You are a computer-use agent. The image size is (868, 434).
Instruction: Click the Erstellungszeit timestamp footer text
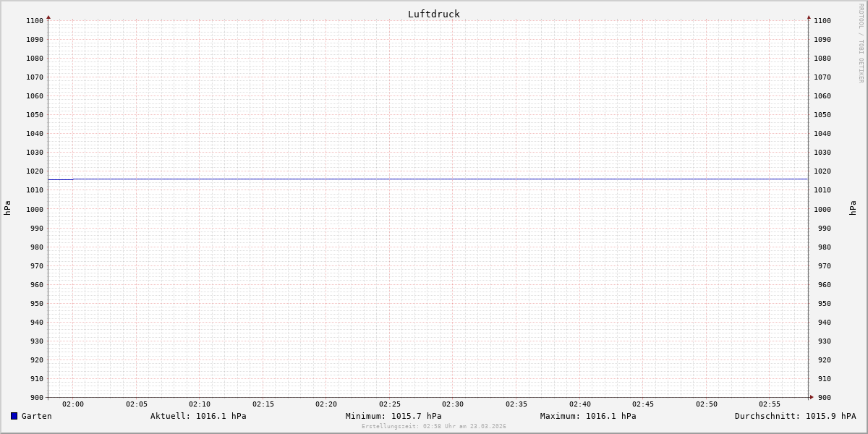coord(434,427)
